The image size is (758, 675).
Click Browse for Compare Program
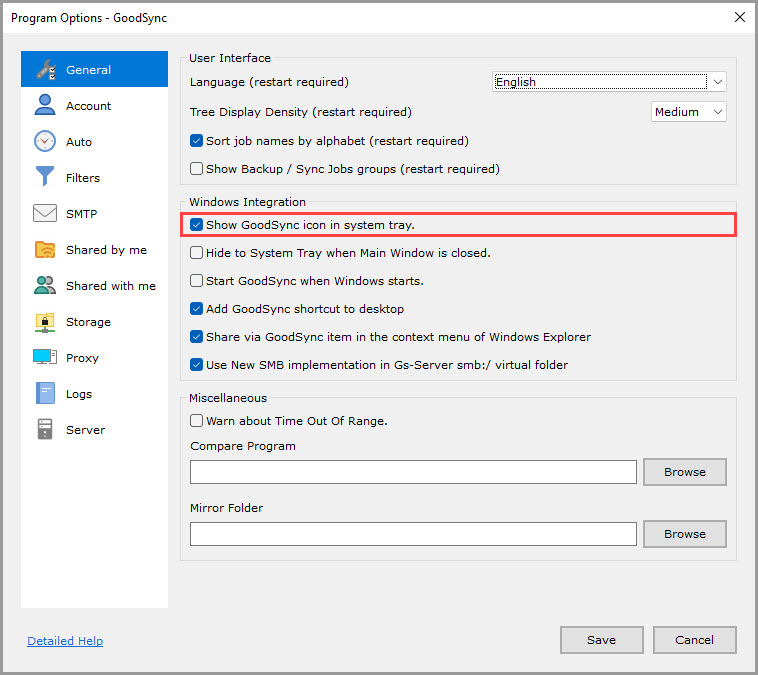pyautogui.click(x=685, y=472)
